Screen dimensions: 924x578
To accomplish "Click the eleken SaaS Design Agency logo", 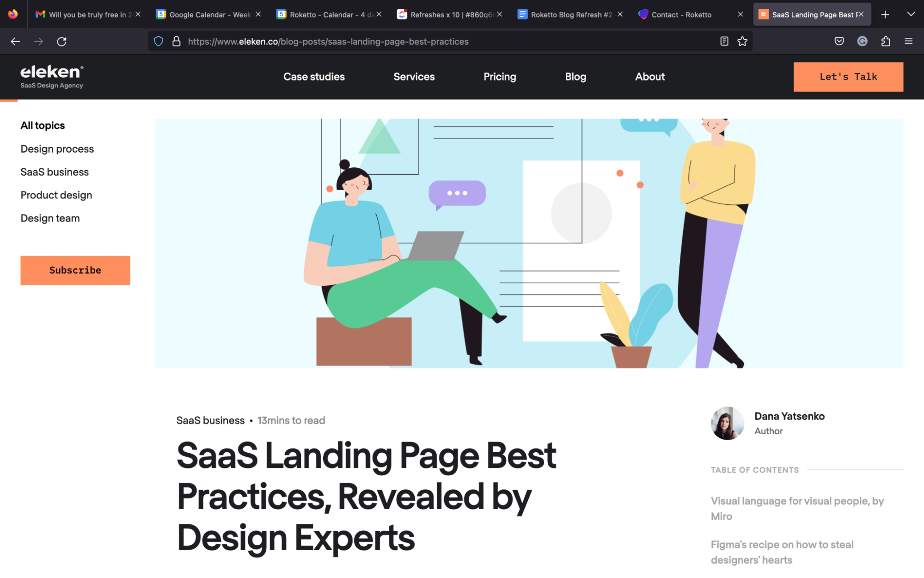I will click(51, 76).
